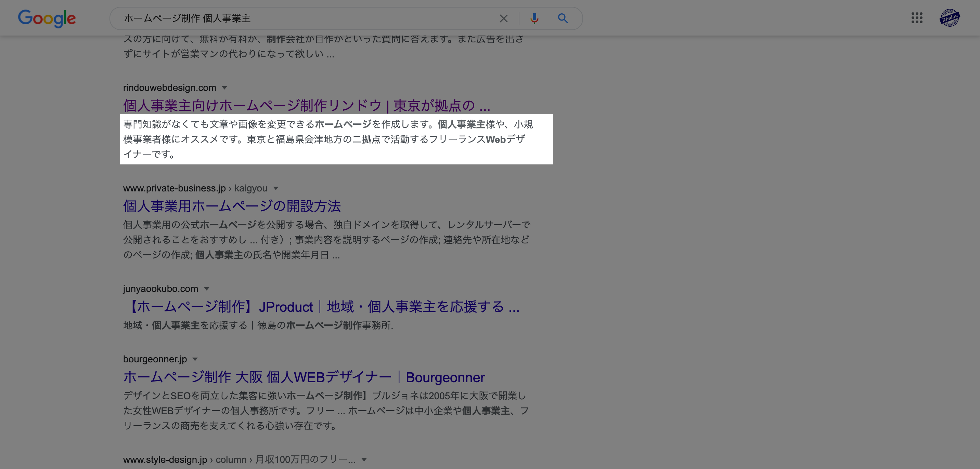Open the Google apps grid

tap(917, 18)
